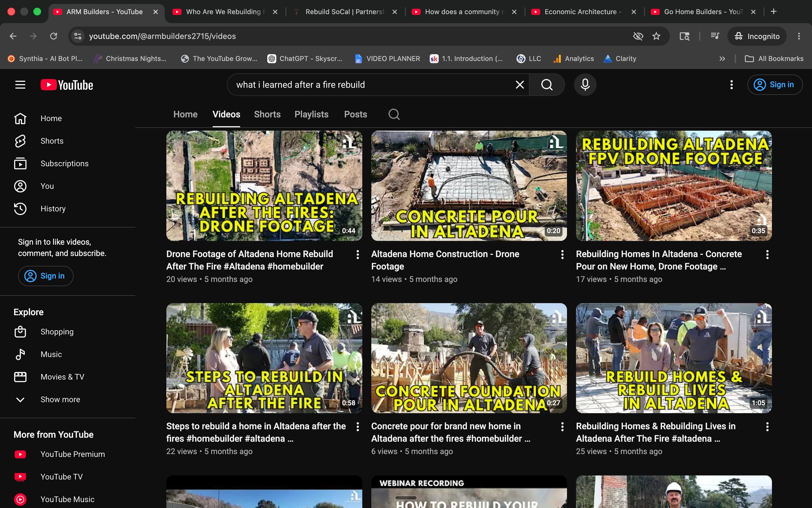Click the browser address bar URL
Image resolution: width=812 pixels, height=508 pixels.
(x=162, y=36)
